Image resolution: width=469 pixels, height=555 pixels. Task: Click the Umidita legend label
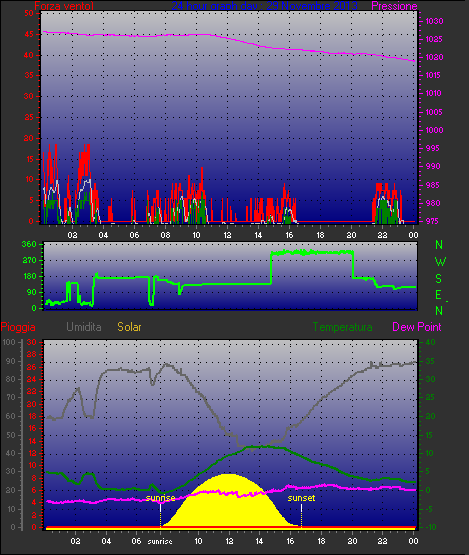coord(84,327)
